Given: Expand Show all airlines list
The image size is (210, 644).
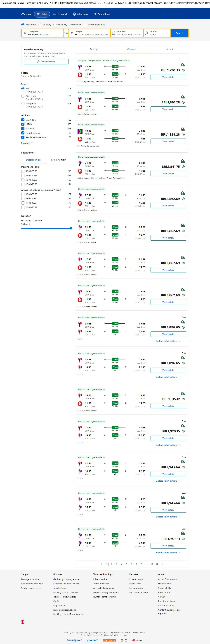Looking at the screenshot, I should point(27,143).
